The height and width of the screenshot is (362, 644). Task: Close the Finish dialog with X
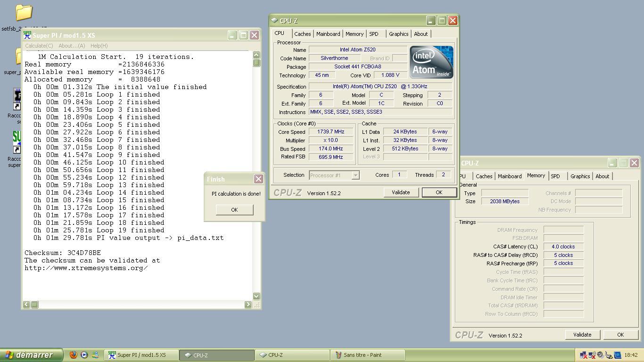point(258,179)
